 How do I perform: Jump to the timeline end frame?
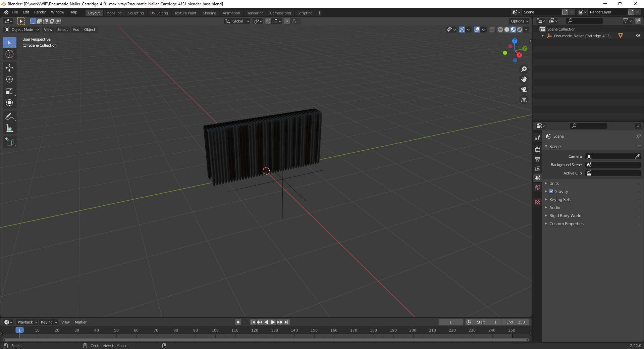pyautogui.click(x=286, y=322)
